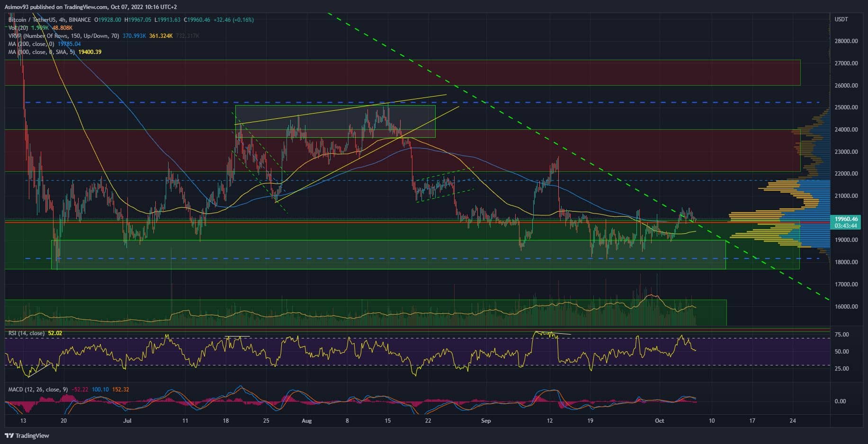Click the current price tag 19960.46
Image resolution: width=868 pixels, height=444 pixels.
[x=847, y=219]
